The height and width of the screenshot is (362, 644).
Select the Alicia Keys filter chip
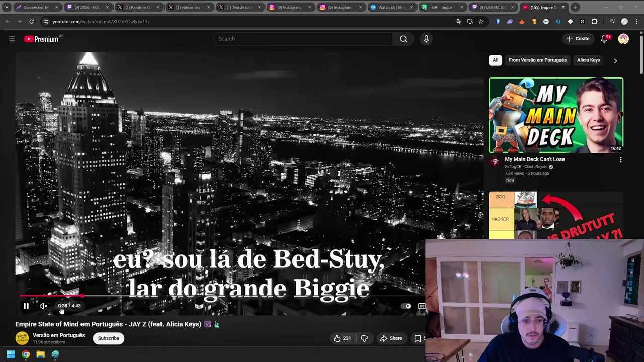click(x=588, y=60)
